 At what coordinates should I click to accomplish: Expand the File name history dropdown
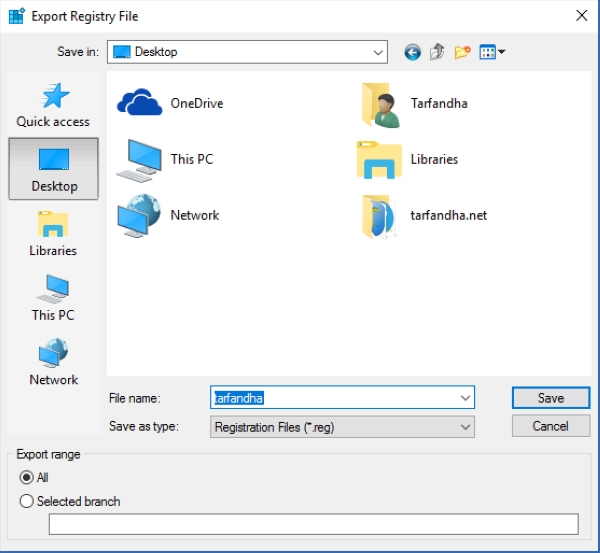(x=465, y=398)
